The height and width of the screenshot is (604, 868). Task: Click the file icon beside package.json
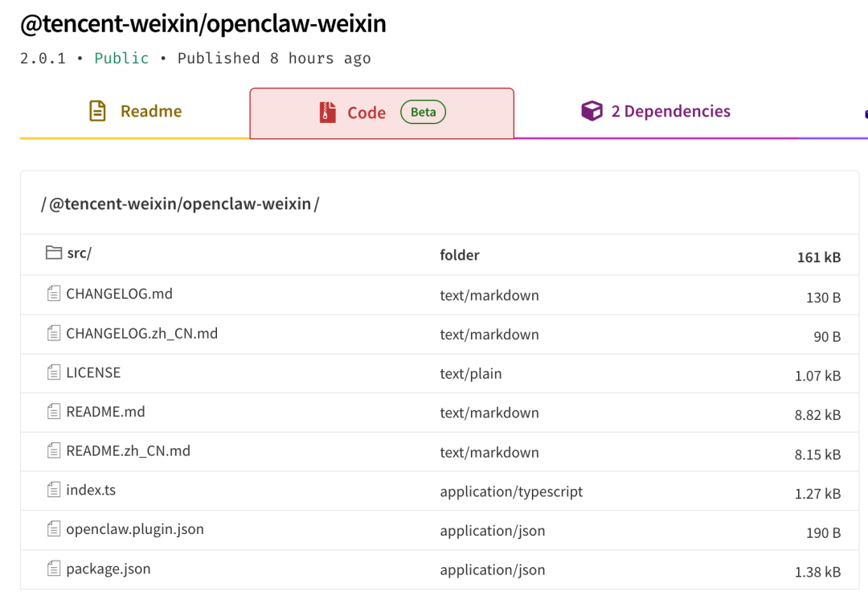click(54, 569)
